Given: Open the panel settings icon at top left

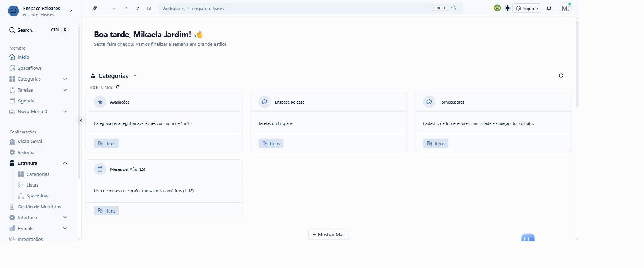Looking at the screenshot, I should (95, 8).
